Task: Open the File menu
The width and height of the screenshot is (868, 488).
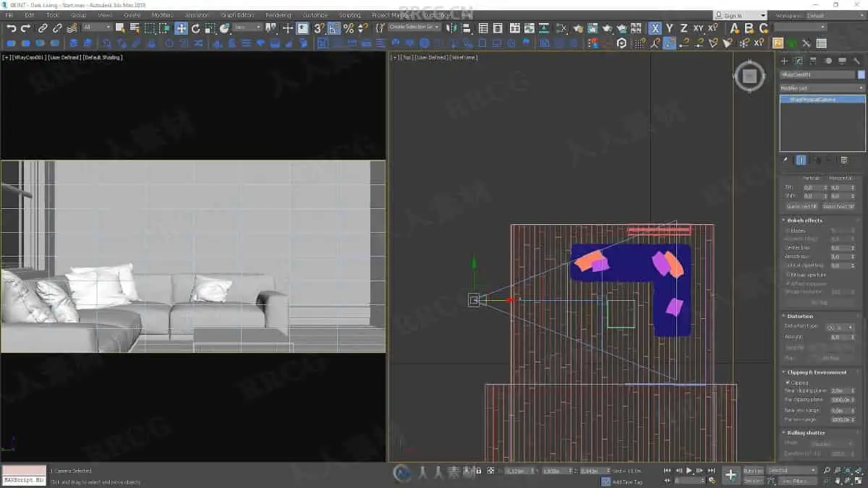Action: pos(9,15)
